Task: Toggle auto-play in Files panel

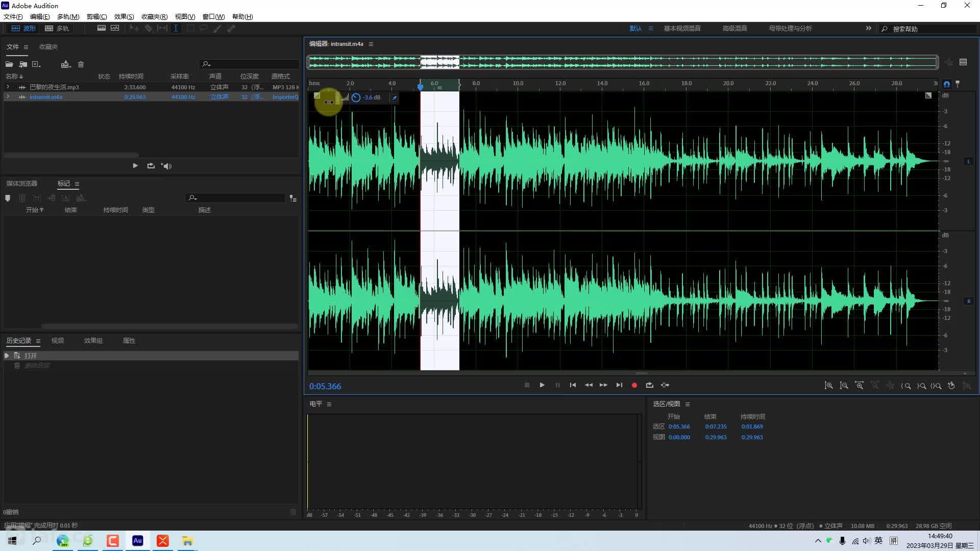Action: (x=166, y=166)
